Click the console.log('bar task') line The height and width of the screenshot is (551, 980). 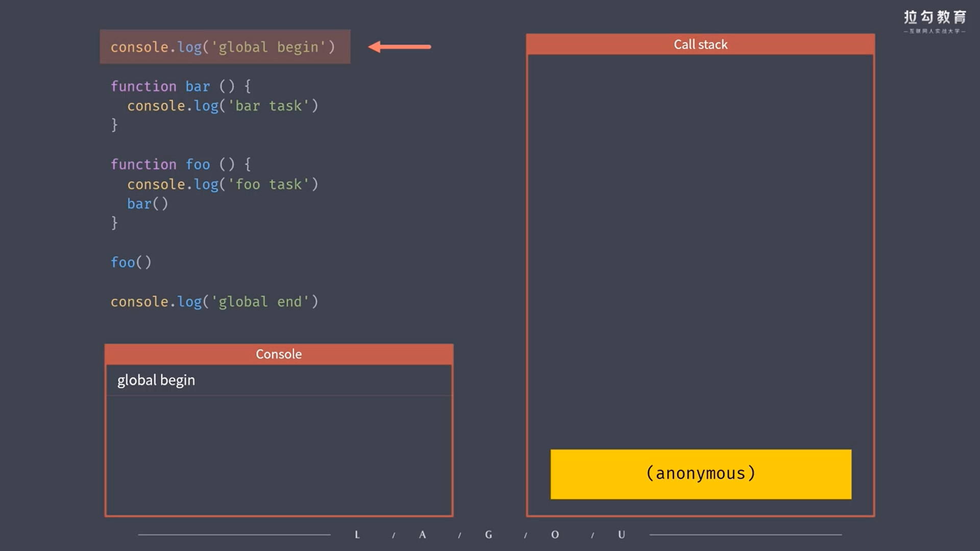[x=223, y=106]
